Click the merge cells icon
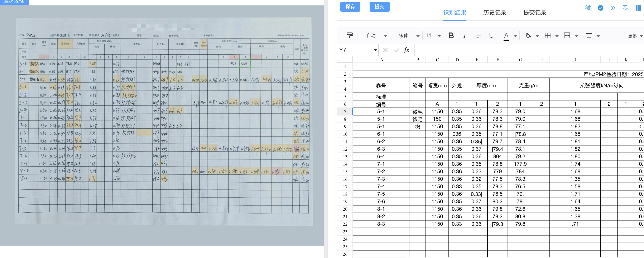 click(567, 36)
